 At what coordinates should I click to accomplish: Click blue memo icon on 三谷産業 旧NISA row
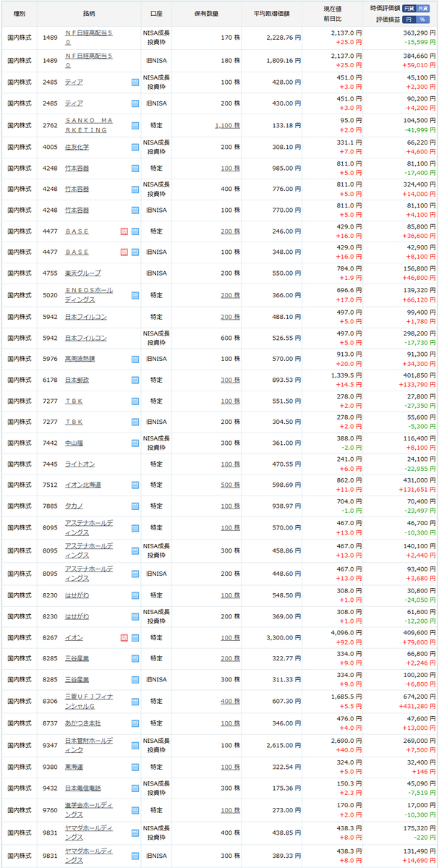(x=135, y=680)
